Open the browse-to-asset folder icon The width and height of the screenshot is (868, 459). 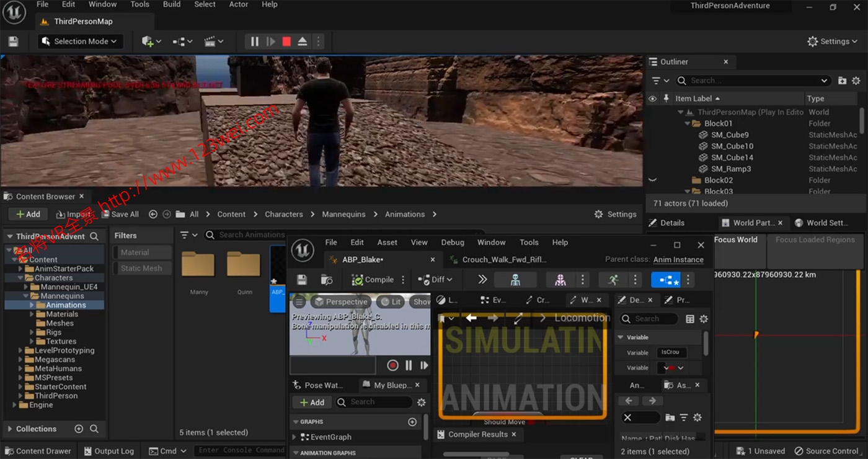click(327, 280)
